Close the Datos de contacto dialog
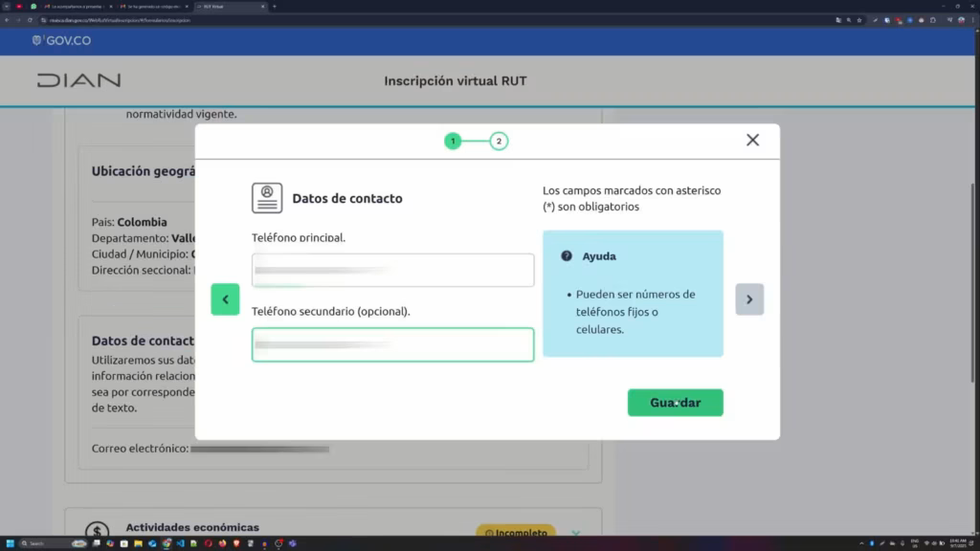980x551 pixels. click(x=752, y=140)
